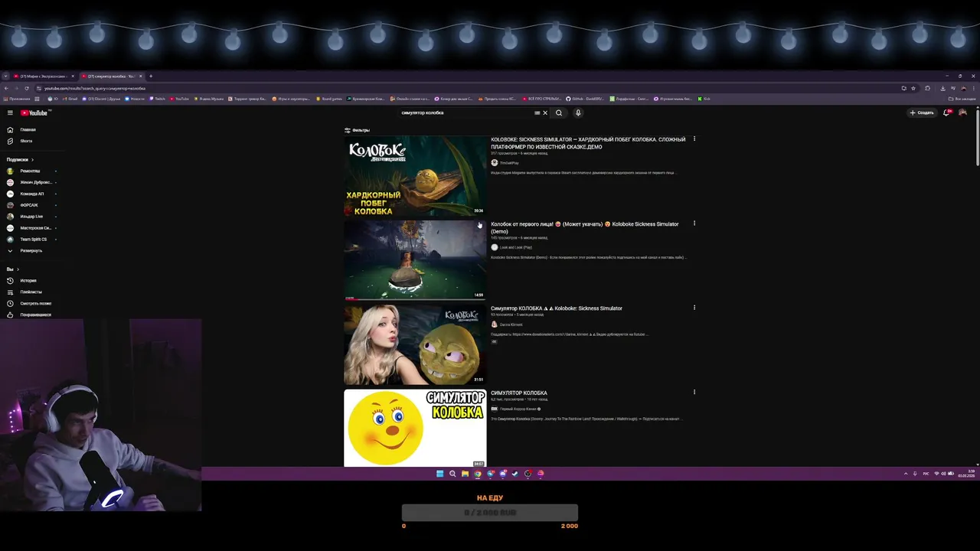Open the ФОРСАЖ subscription channel

[x=29, y=205]
